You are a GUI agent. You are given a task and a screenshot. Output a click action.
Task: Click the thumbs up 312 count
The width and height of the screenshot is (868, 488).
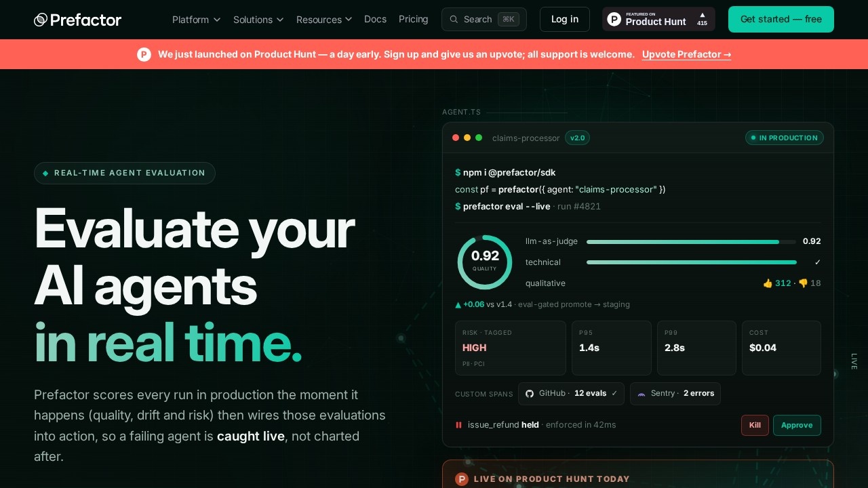pos(777,283)
